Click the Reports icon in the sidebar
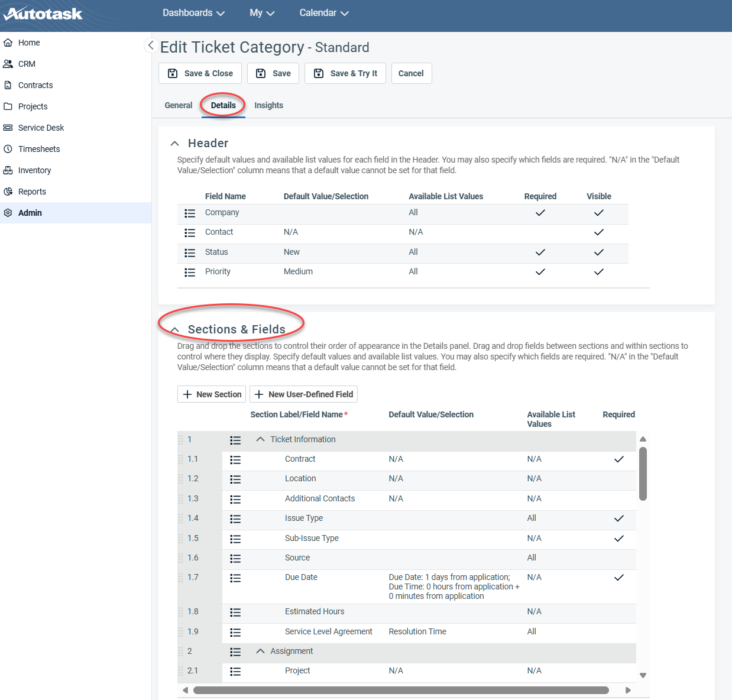Screen dimensions: 732x700 click(x=8, y=192)
